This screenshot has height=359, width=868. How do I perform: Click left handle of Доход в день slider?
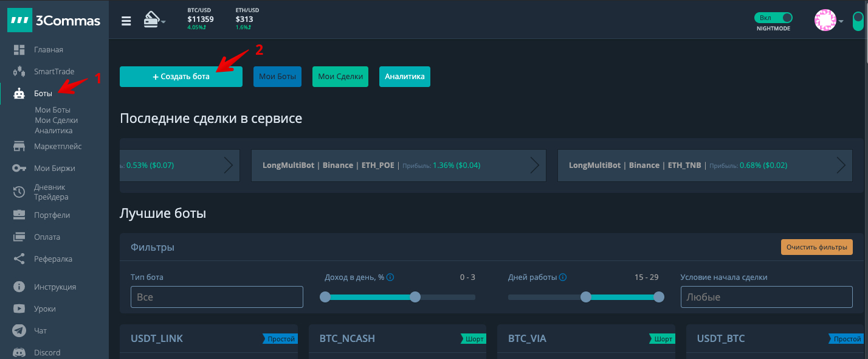pos(325,297)
